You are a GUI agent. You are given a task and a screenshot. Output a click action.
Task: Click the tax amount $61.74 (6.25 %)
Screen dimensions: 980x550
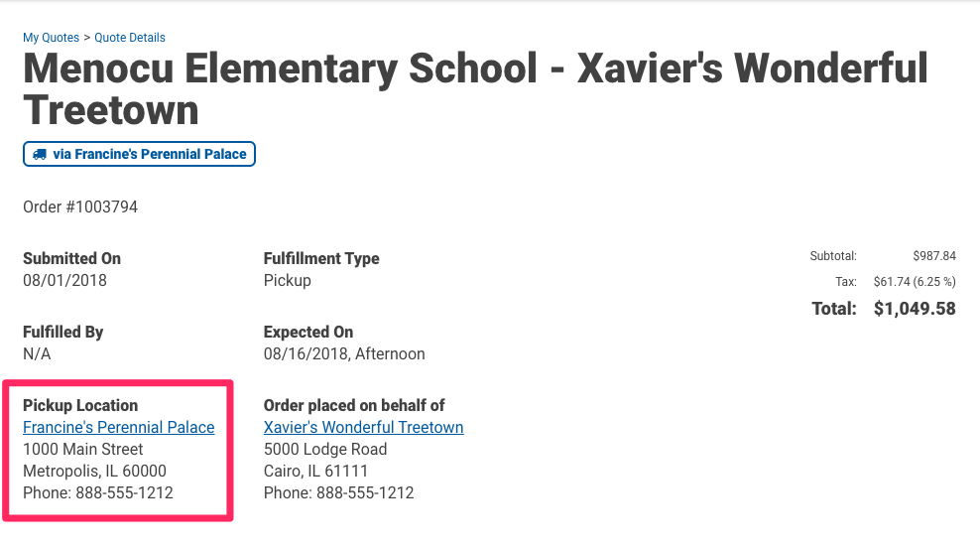(x=915, y=282)
